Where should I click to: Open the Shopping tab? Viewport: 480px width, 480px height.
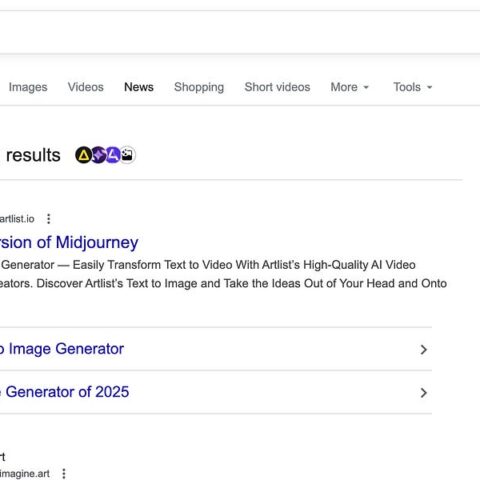point(199,87)
